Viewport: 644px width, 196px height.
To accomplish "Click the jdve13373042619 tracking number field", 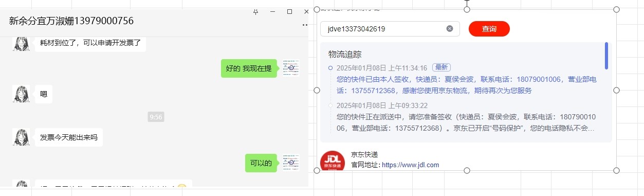I will pos(390,29).
